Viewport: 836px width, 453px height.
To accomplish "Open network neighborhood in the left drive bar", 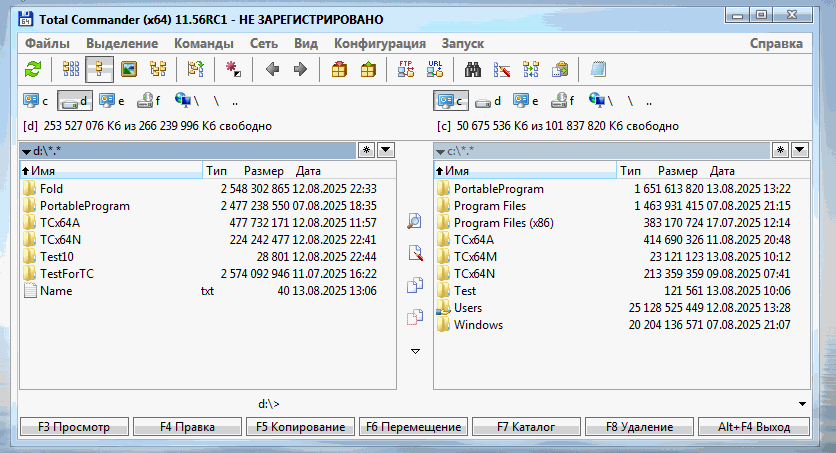I will tap(187, 101).
